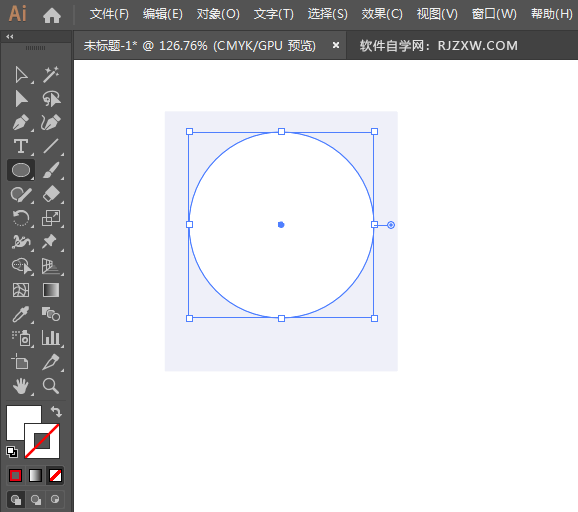Collapse the toolbar with double-arrow

coord(10,36)
